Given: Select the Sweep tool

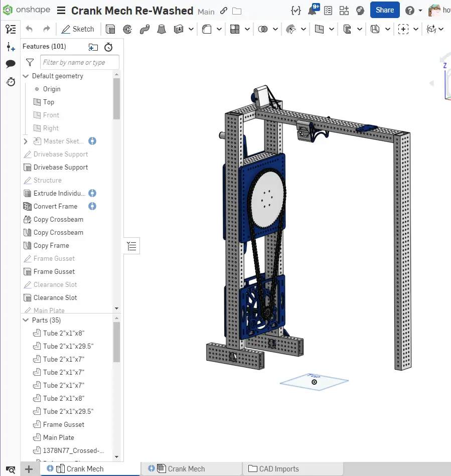Looking at the screenshot, I should tap(144, 29).
